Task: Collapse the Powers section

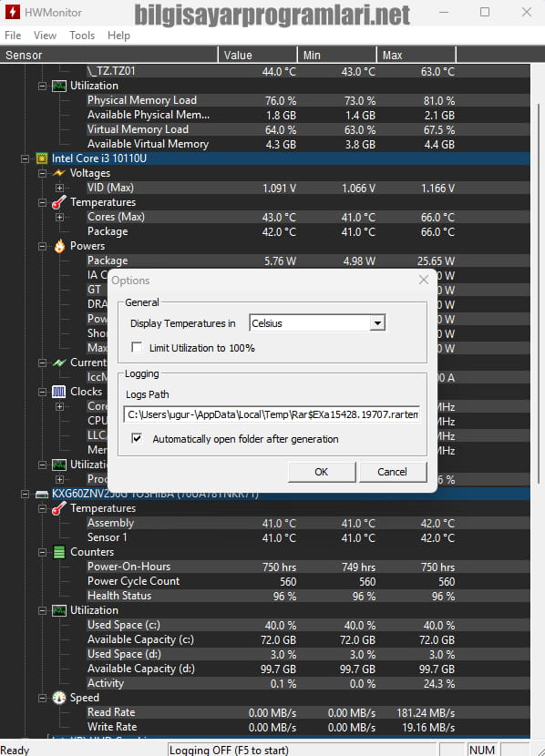Action: click(x=43, y=246)
